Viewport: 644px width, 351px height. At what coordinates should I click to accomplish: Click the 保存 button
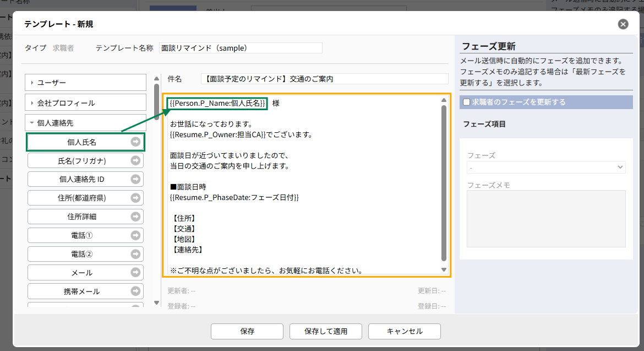click(x=247, y=331)
